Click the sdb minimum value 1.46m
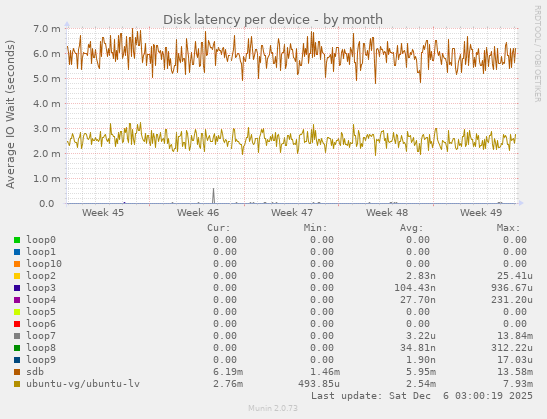Image resolution: width=547 pixels, height=419 pixels. pyautogui.click(x=325, y=372)
